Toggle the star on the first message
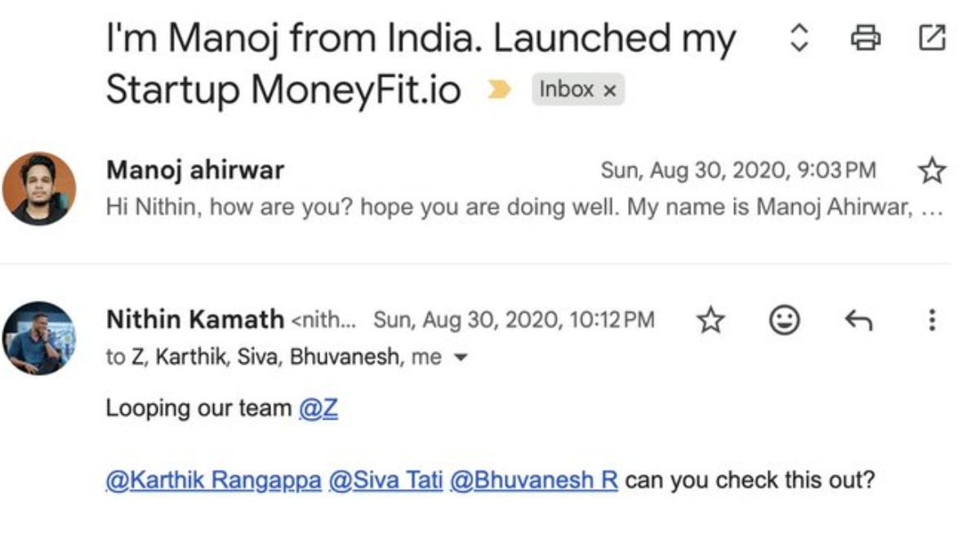 coord(931,169)
